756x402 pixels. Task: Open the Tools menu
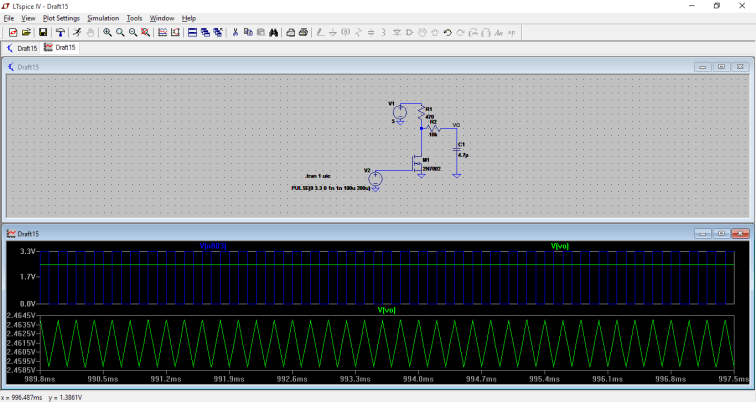tap(134, 18)
